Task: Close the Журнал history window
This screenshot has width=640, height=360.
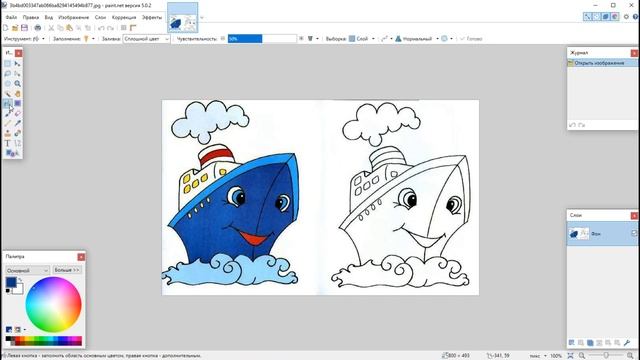Action: [x=634, y=53]
